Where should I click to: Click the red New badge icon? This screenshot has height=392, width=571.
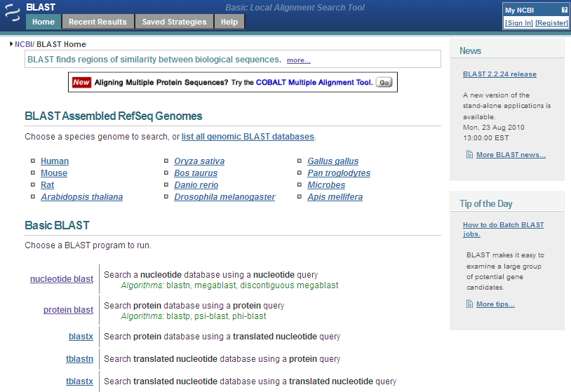(81, 82)
